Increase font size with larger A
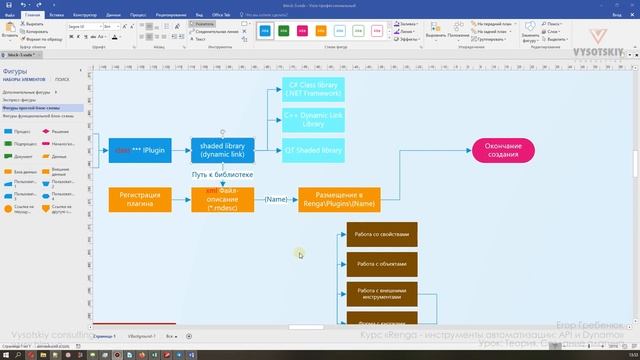640x360 pixels. tap(125, 27)
